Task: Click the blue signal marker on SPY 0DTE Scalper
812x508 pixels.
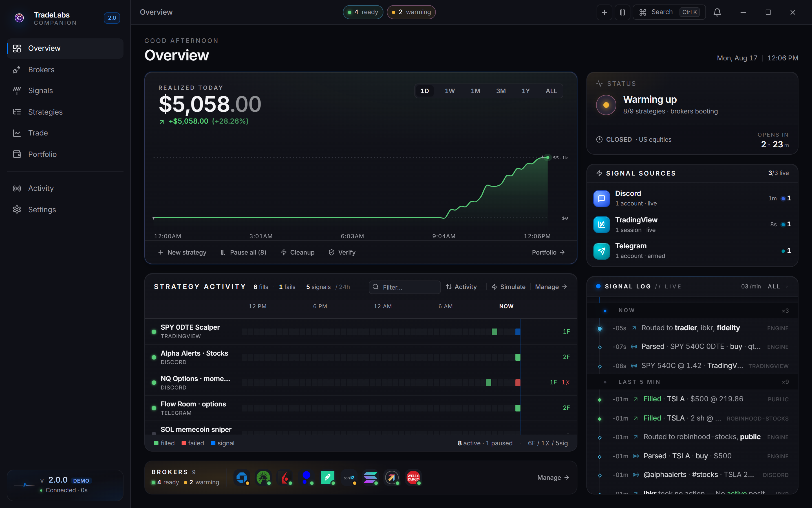Action: (x=518, y=332)
